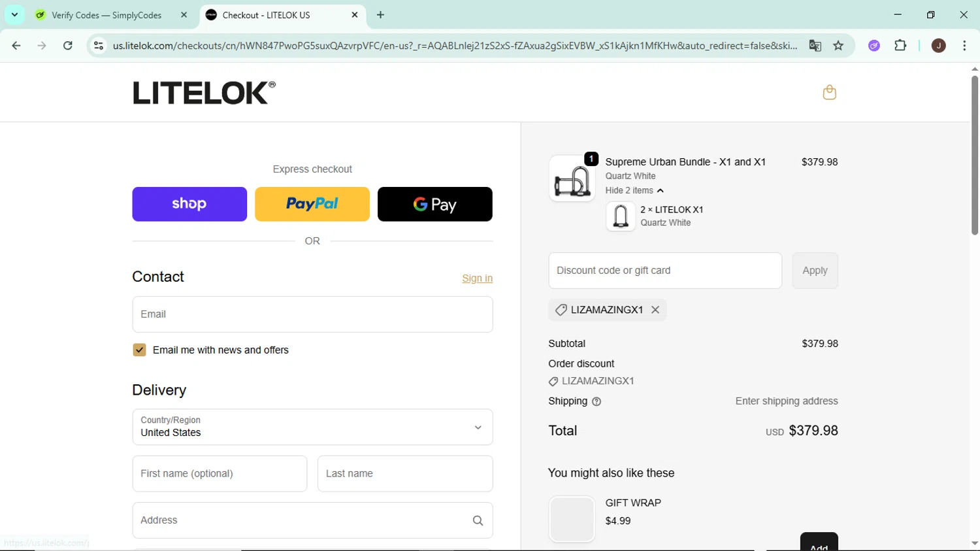
Task: Remove the LIZAMAZINGX1 discount code tag
Action: coord(655,310)
